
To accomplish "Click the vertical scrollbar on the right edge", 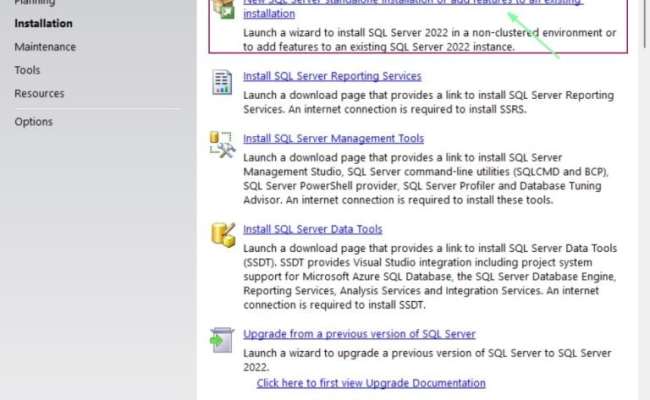I will tap(645, 23).
